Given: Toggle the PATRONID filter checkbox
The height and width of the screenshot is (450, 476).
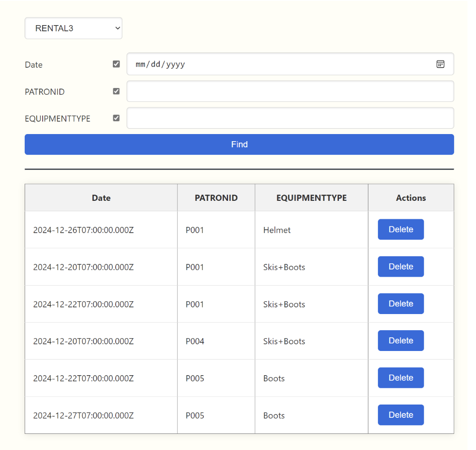Looking at the screenshot, I should pos(116,91).
